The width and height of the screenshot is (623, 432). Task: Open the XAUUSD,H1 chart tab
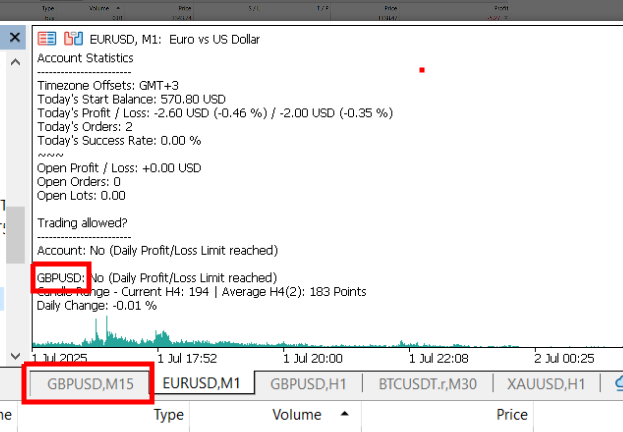pos(546,384)
